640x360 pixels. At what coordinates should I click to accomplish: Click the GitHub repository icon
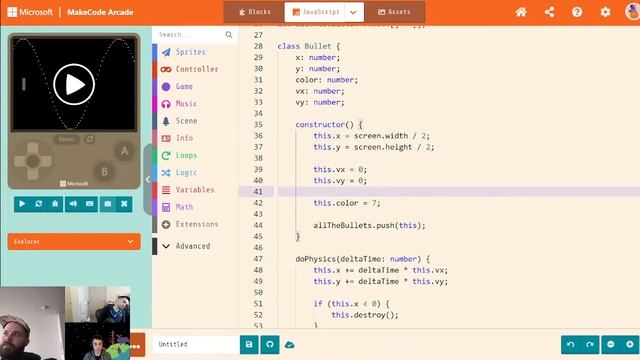coord(270,344)
